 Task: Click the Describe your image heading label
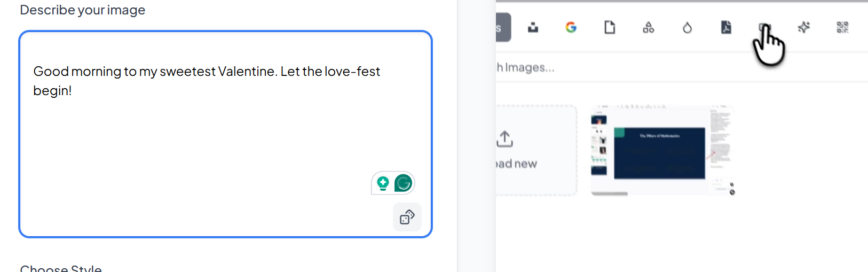[83, 10]
